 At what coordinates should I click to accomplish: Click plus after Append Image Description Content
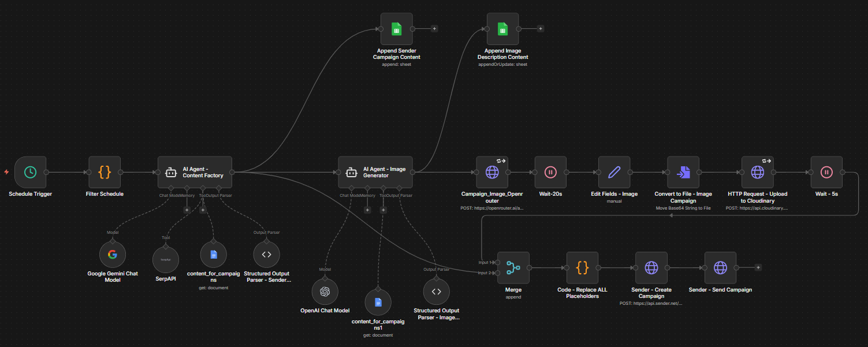(x=541, y=28)
